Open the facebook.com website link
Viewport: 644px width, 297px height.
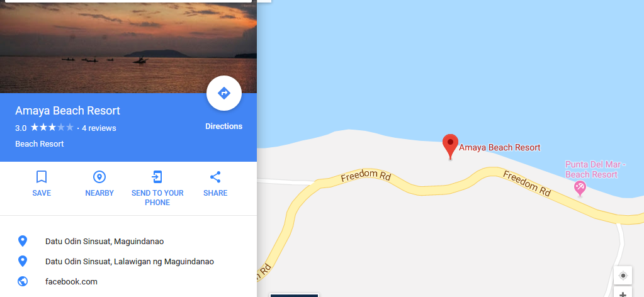pyautogui.click(x=72, y=282)
